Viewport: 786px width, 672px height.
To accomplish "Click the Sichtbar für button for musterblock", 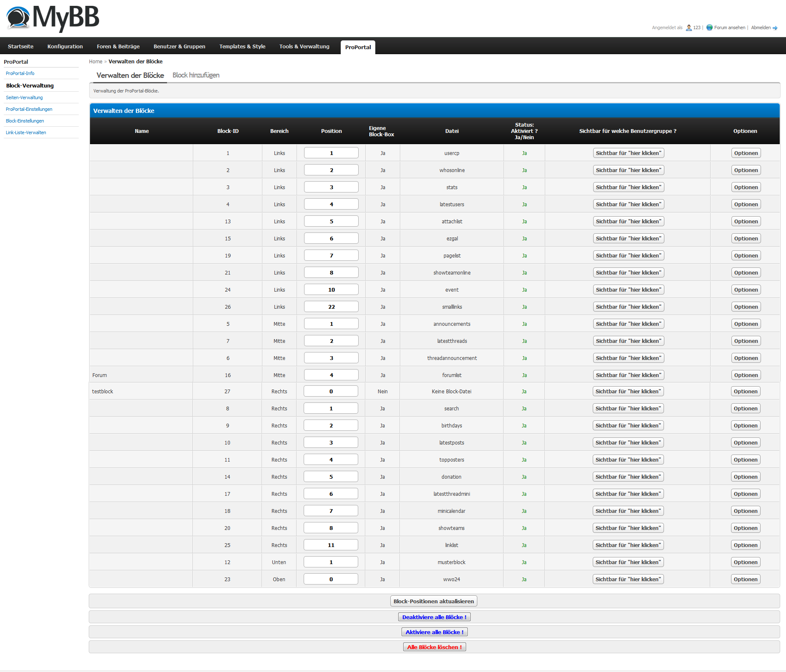I will [x=628, y=562].
